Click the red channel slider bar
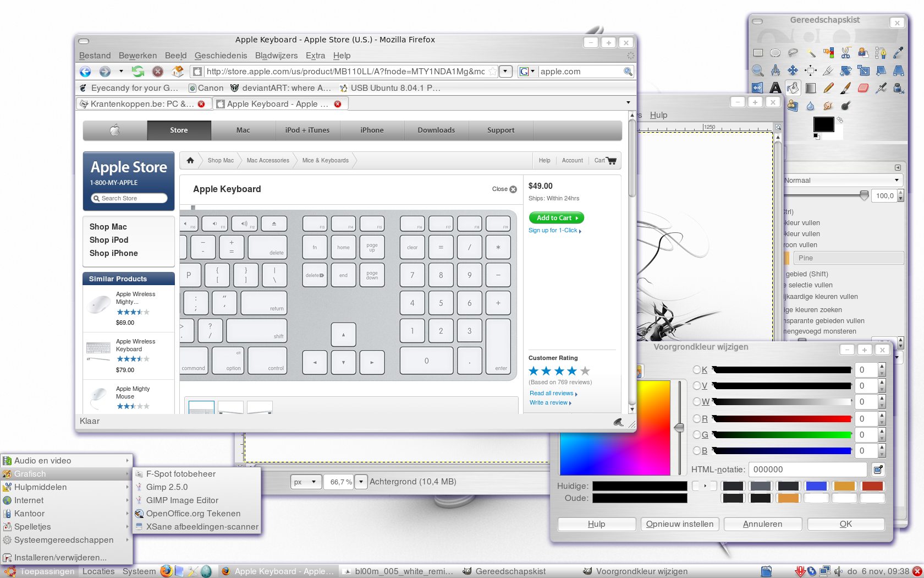Image resolution: width=924 pixels, height=578 pixels. click(x=782, y=419)
